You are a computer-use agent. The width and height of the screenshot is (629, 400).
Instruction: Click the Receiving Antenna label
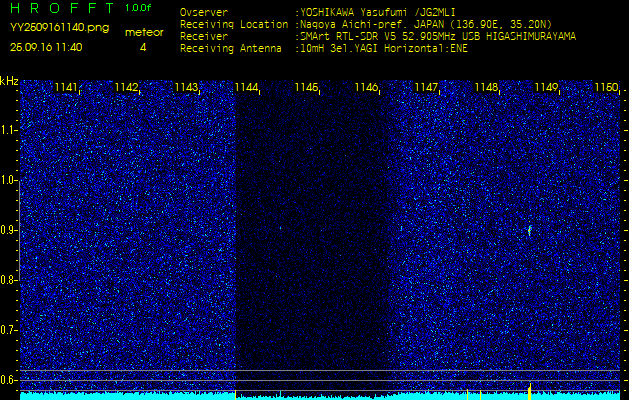(x=231, y=49)
